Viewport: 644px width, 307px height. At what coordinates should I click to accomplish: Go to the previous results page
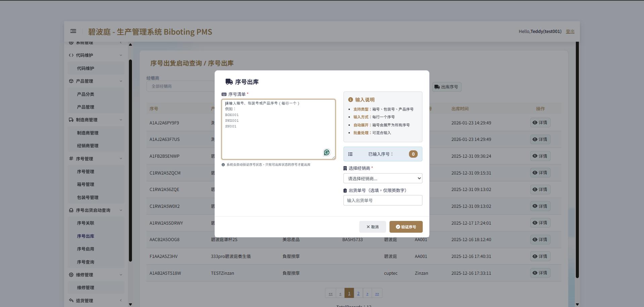[x=340, y=293]
